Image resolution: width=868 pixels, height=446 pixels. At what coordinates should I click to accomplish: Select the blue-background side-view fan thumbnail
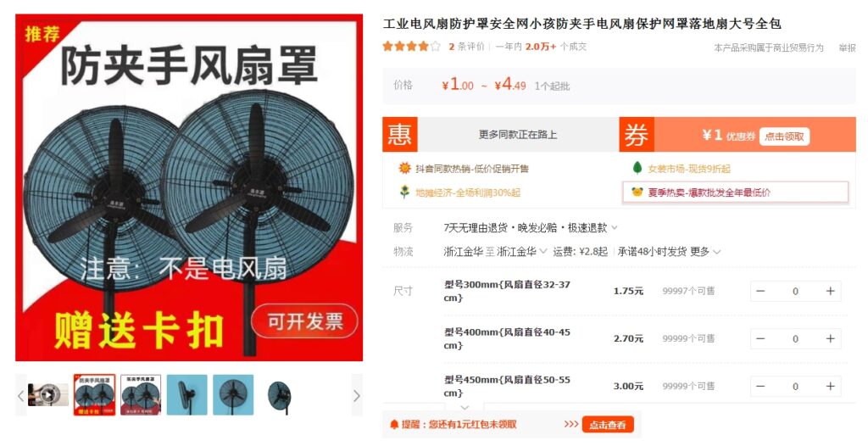point(187,395)
